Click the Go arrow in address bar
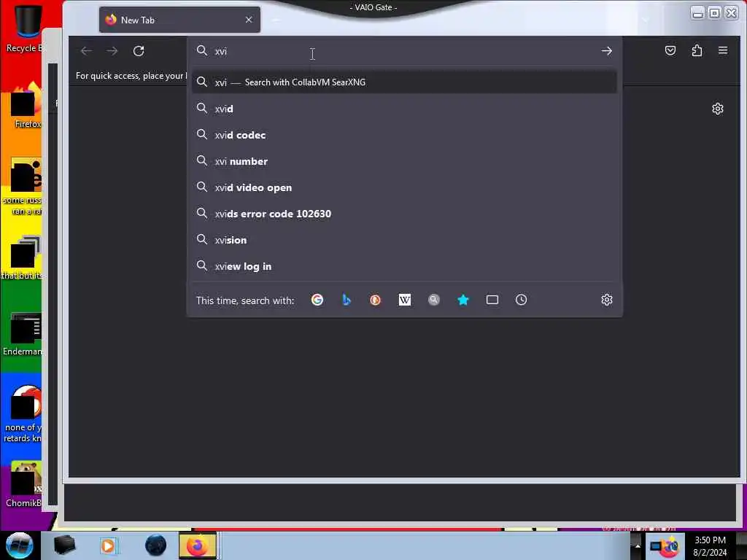 tap(606, 51)
